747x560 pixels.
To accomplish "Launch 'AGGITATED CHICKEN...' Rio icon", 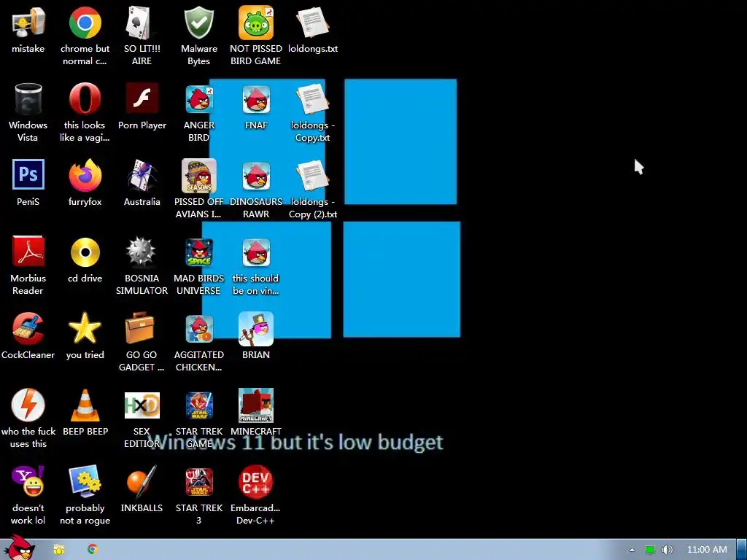I will tap(198, 329).
